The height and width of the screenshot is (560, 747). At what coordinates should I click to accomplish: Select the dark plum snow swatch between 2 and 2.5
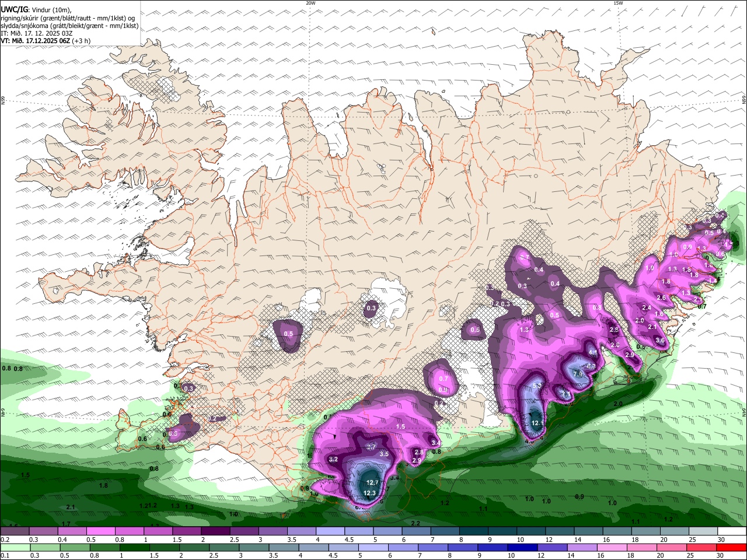tap(215, 531)
